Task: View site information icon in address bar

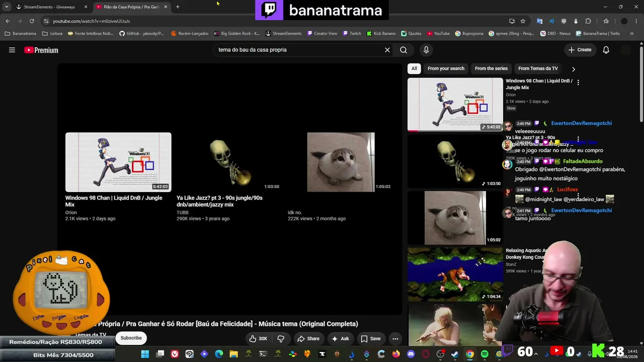Action: click(x=46, y=21)
